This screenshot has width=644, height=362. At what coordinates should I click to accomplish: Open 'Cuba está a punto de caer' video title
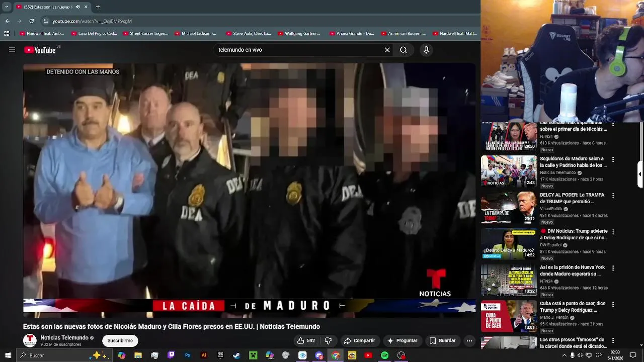coord(573,307)
